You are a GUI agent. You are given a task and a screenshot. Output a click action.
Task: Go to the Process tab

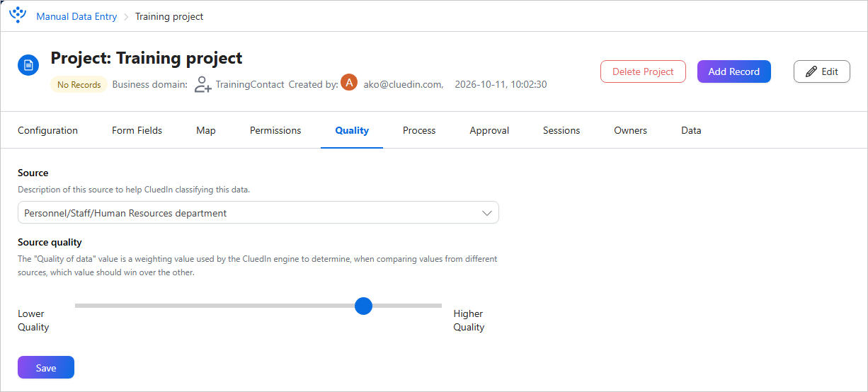419,130
